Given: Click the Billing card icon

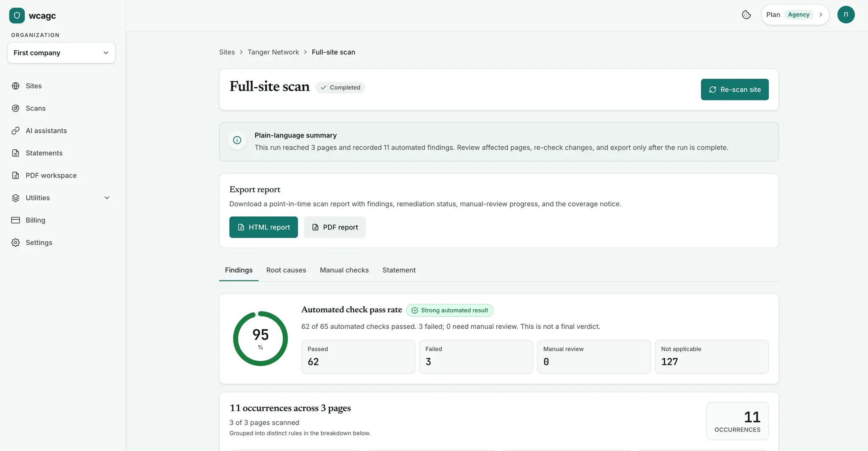Looking at the screenshot, I should pos(16,220).
